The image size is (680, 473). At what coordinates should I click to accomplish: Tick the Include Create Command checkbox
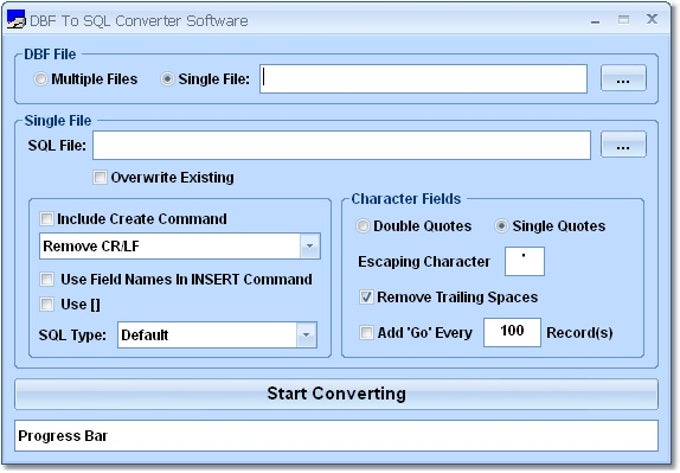pos(47,219)
